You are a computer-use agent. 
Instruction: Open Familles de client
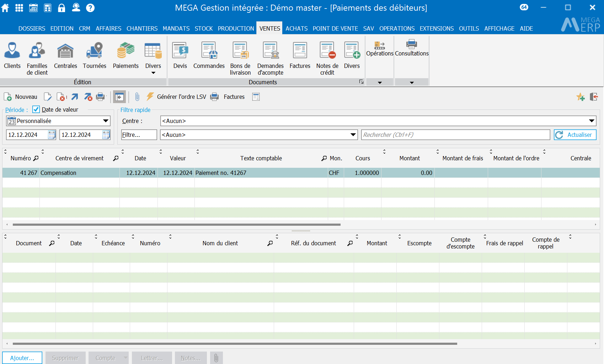37,59
